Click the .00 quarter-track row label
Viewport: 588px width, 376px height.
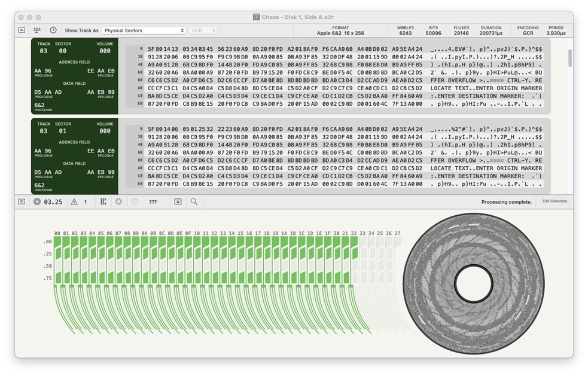[48, 242]
